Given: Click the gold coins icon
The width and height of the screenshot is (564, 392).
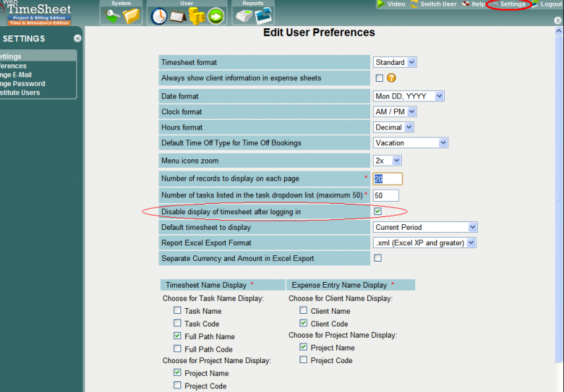Looking at the screenshot, I should click(197, 16).
